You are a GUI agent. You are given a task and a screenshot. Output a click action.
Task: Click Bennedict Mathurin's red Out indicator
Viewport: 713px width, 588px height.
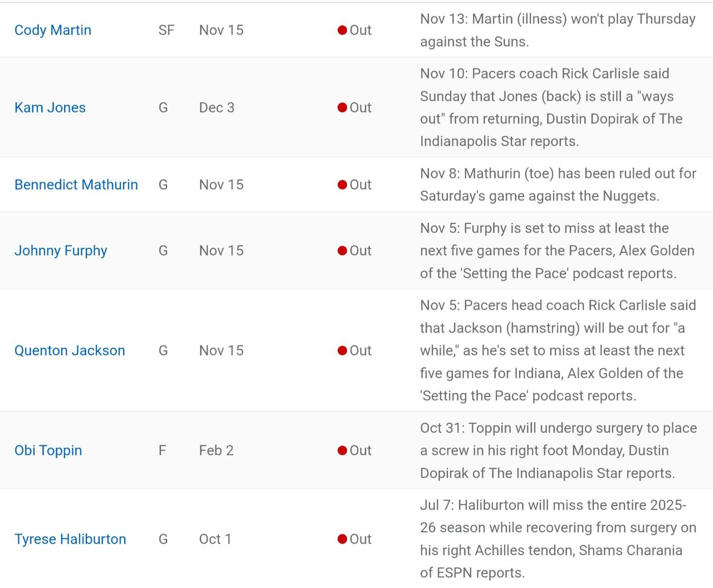coord(343,185)
